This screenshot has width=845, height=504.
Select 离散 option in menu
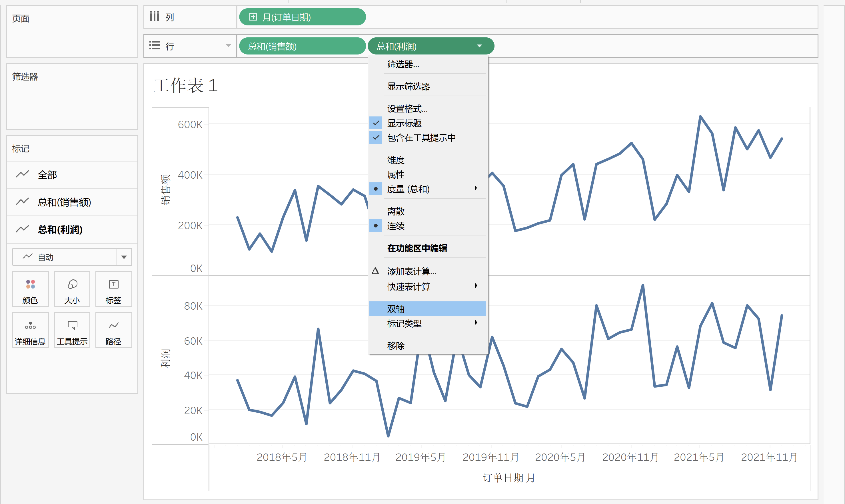click(428, 211)
